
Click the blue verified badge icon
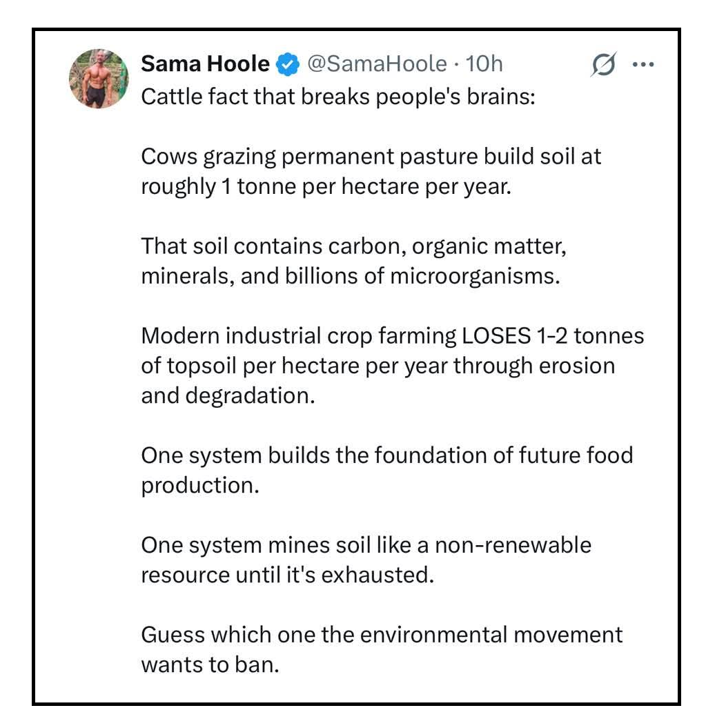click(x=288, y=65)
